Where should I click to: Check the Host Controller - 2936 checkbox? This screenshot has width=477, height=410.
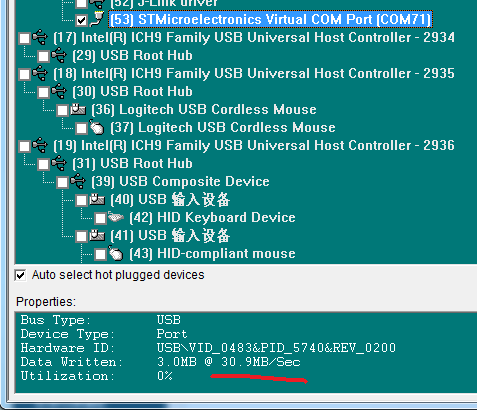(x=25, y=146)
